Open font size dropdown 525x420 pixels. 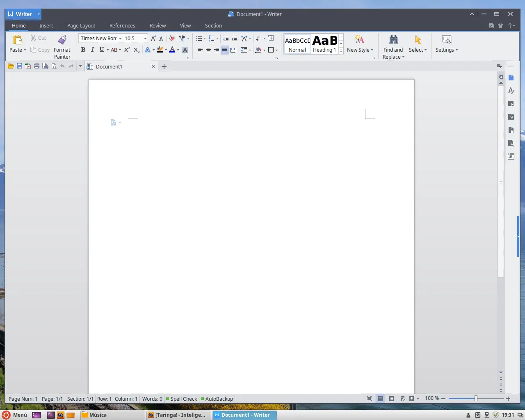click(145, 39)
